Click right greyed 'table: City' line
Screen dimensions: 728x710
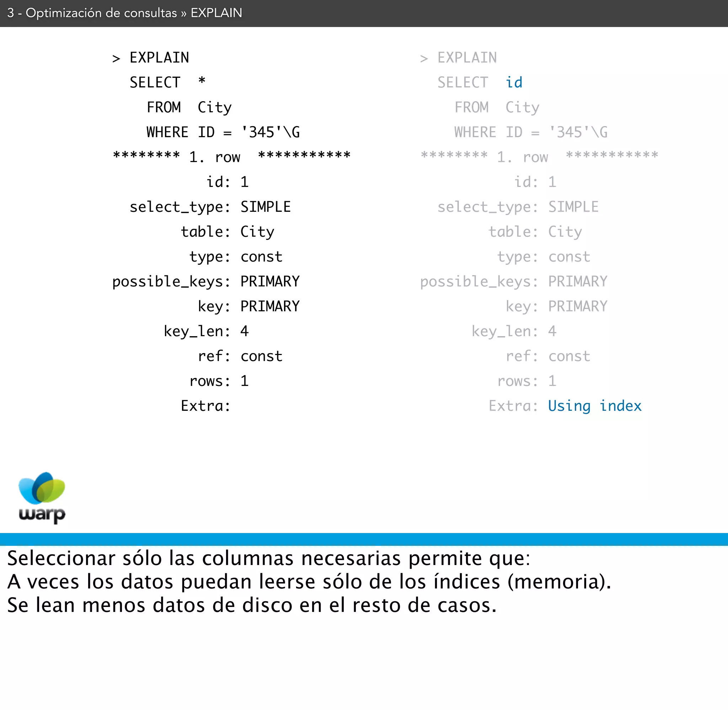(535, 232)
